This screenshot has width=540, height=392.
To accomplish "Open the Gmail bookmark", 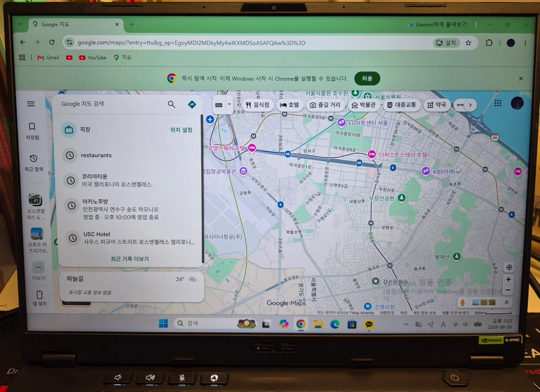I will [48, 57].
